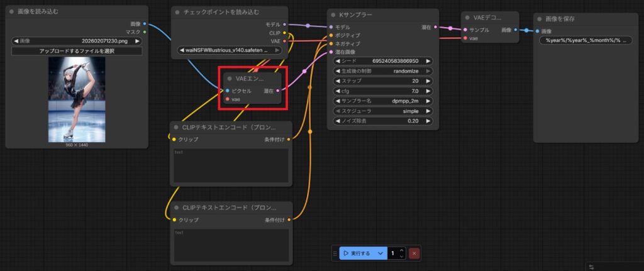Open the 生成後の制御 randomize selector
The height and width of the screenshot is (271, 644).
[384, 70]
